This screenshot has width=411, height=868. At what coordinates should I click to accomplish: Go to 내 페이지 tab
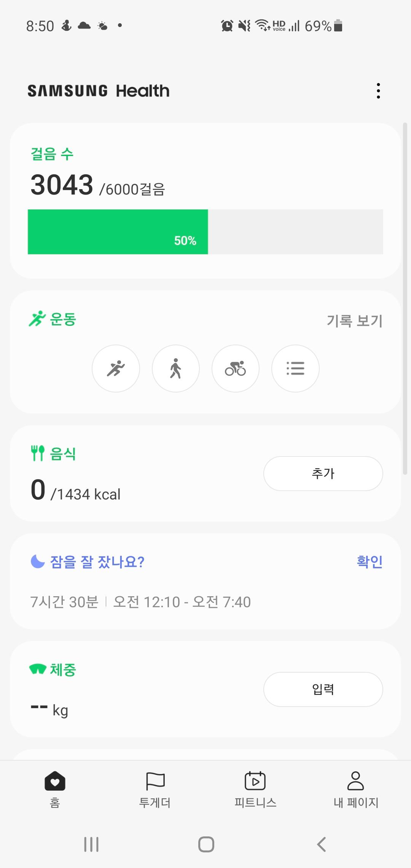click(x=355, y=789)
